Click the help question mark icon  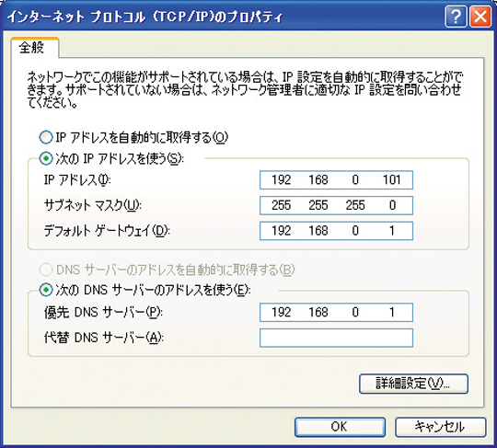(456, 17)
